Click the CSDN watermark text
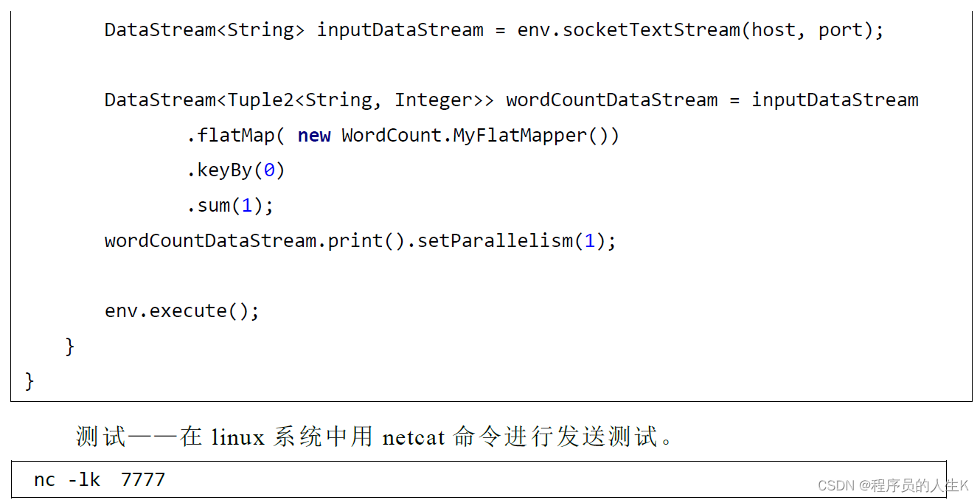The image size is (980, 500). tap(893, 485)
